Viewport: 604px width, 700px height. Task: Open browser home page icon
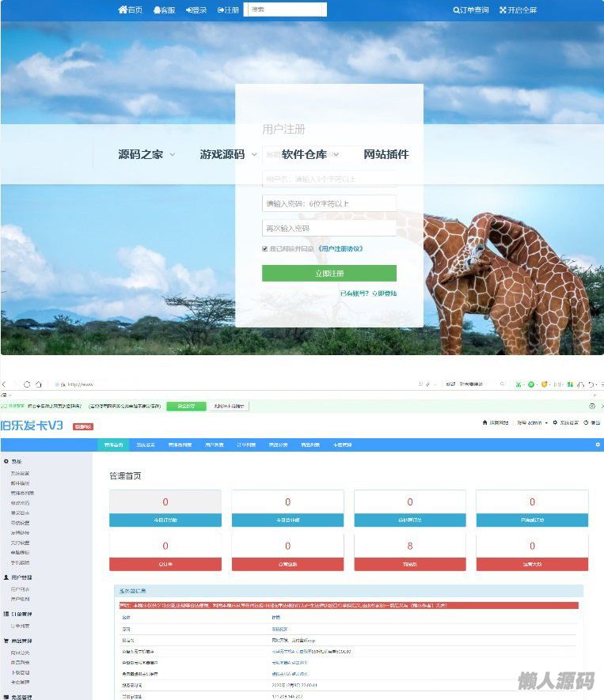(39, 384)
